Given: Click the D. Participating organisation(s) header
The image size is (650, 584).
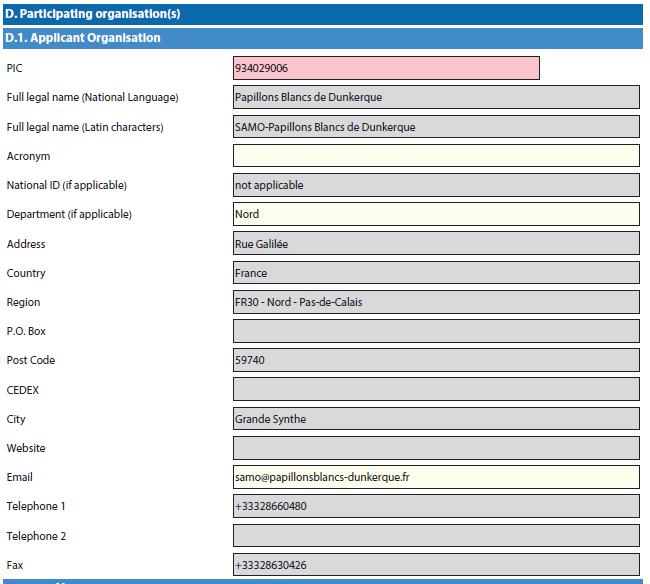Looking at the screenshot, I should (x=323, y=14).
